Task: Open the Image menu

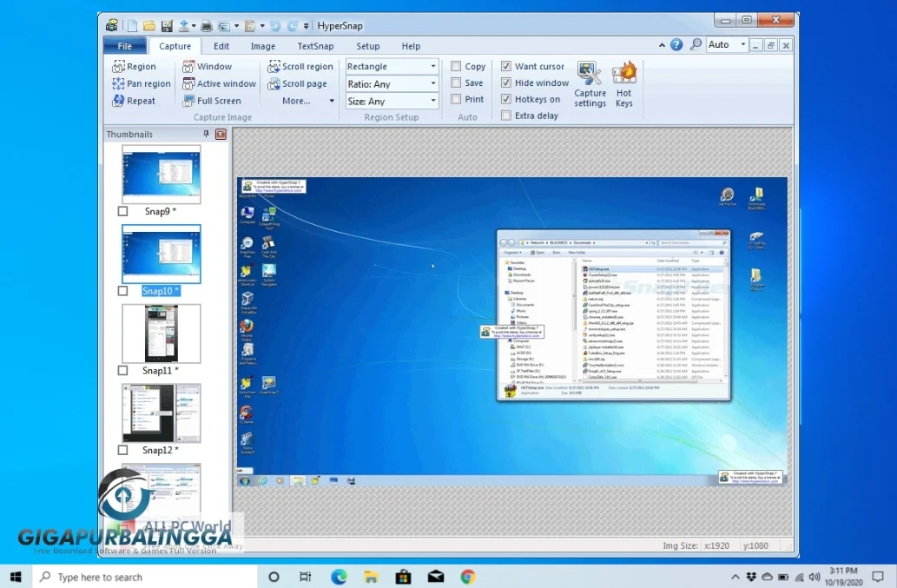Action: coord(262,46)
